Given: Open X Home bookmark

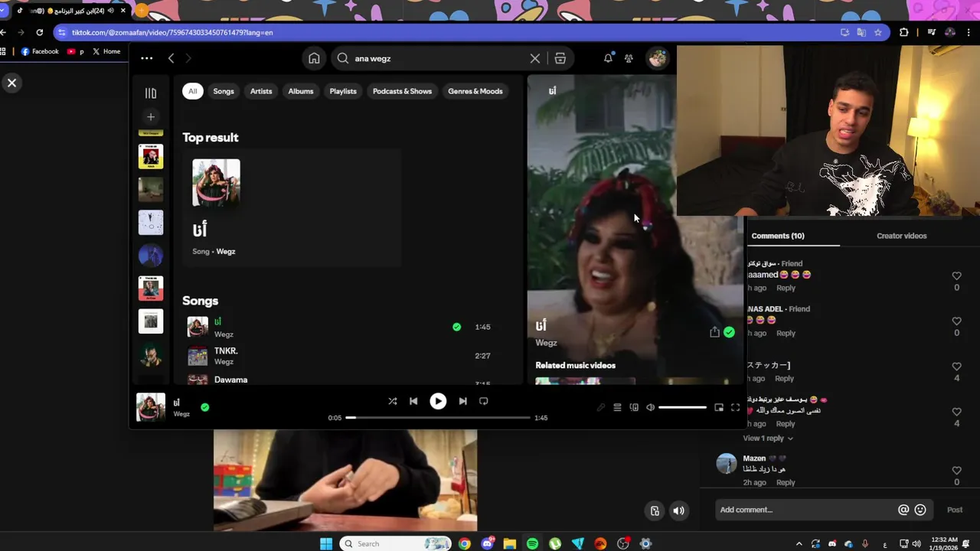Looking at the screenshot, I should pos(106,51).
